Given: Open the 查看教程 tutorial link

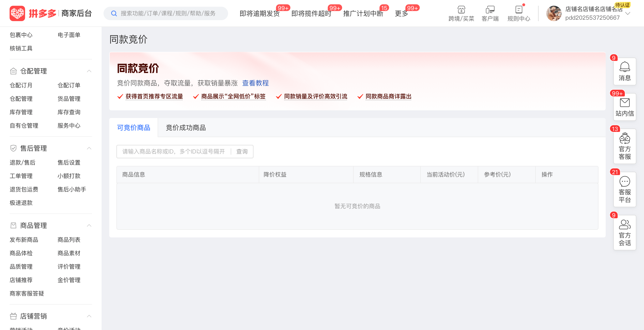Looking at the screenshot, I should click(x=255, y=83).
